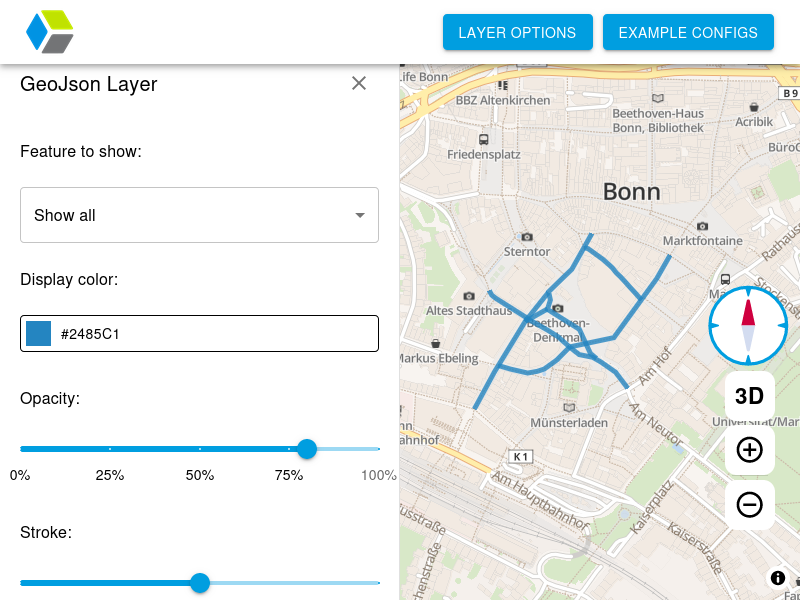Click the Marktfontaine camera marker

pos(703,226)
